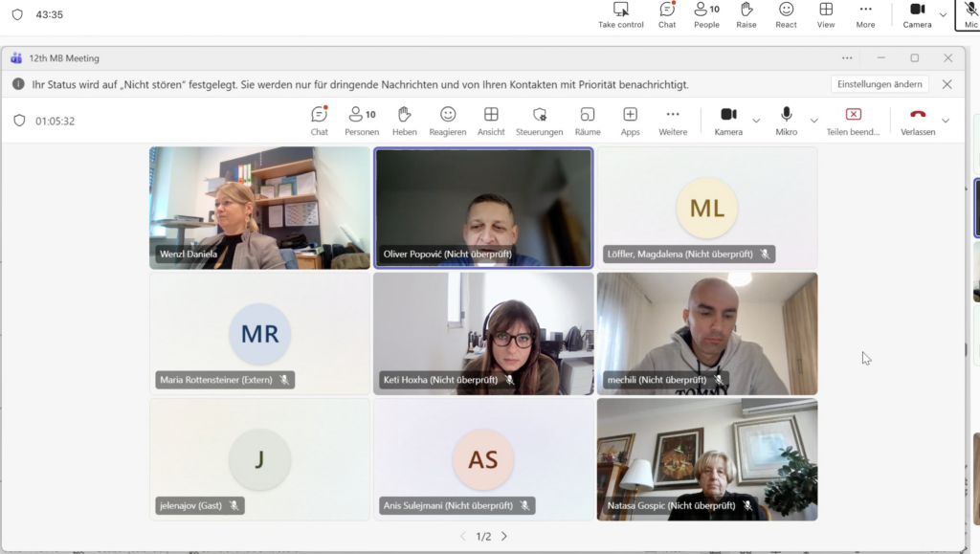
Task: Open the Reagieren reactions menu
Action: point(447,121)
